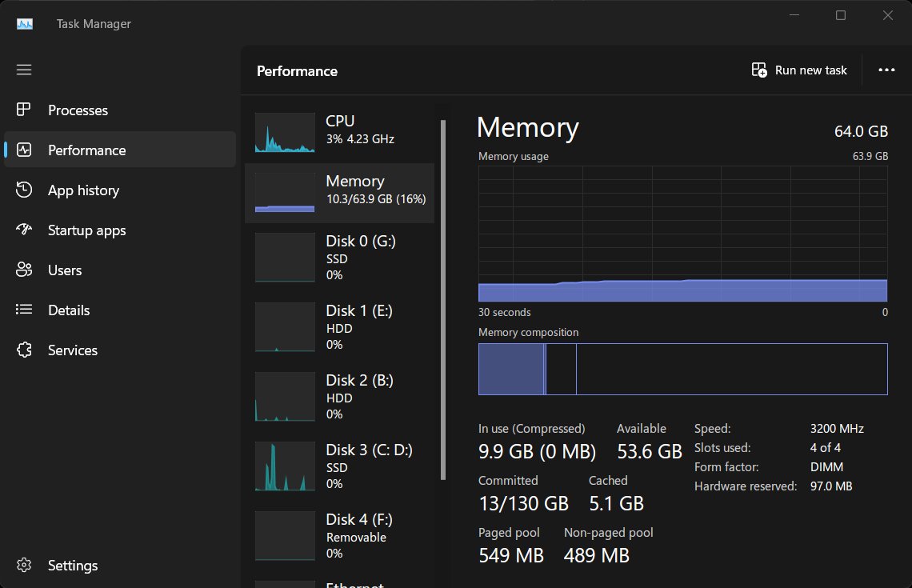This screenshot has height=588, width=912.
Task: Select Disk 0 (G:) graph thumbnail
Action: click(285, 258)
